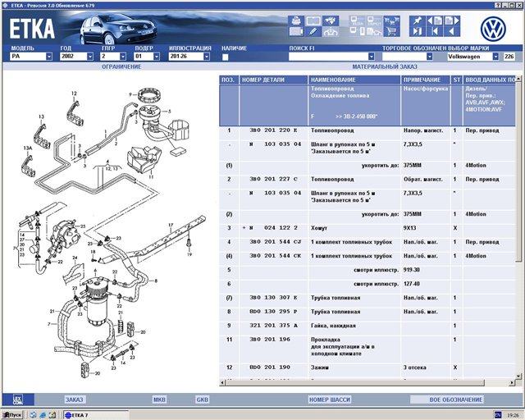Select part number 3B0 201 544 CJ
This screenshot has width=525, height=420.
(x=276, y=242)
